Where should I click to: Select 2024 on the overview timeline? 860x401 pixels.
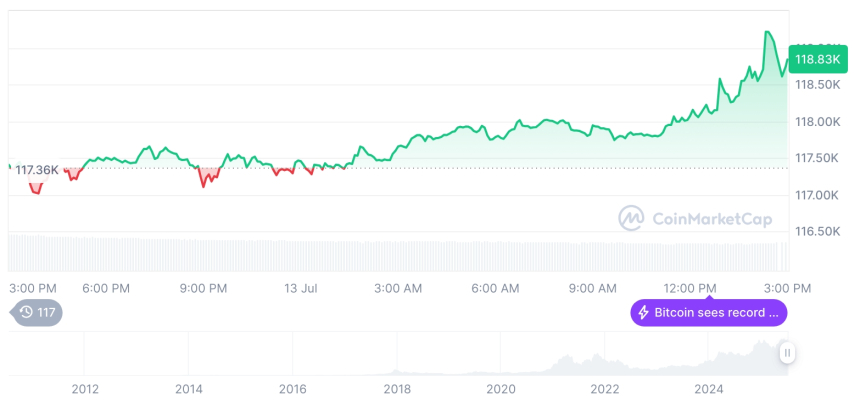[709, 388]
